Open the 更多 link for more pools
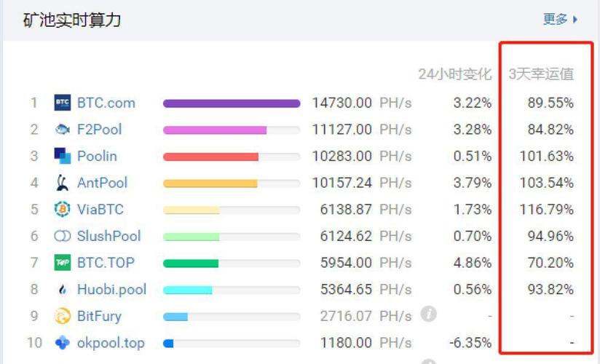This screenshot has width=600, height=364. click(x=560, y=19)
